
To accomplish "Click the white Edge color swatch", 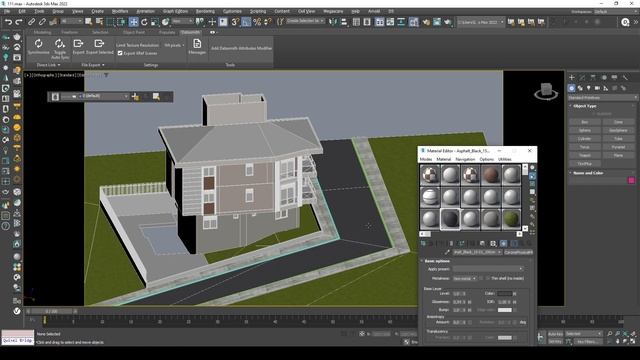I will (x=504, y=310).
